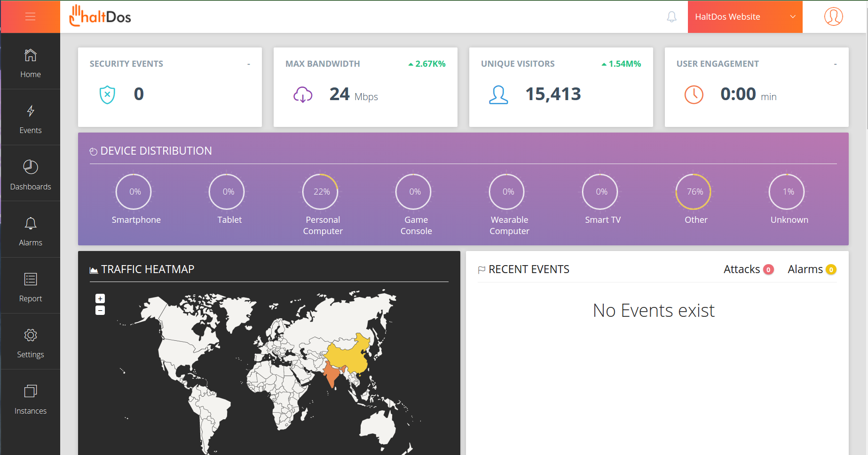Image resolution: width=868 pixels, height=455 pixels.
Task: Click the Game Console 0% gauge
Action: (x=414, y=192)
